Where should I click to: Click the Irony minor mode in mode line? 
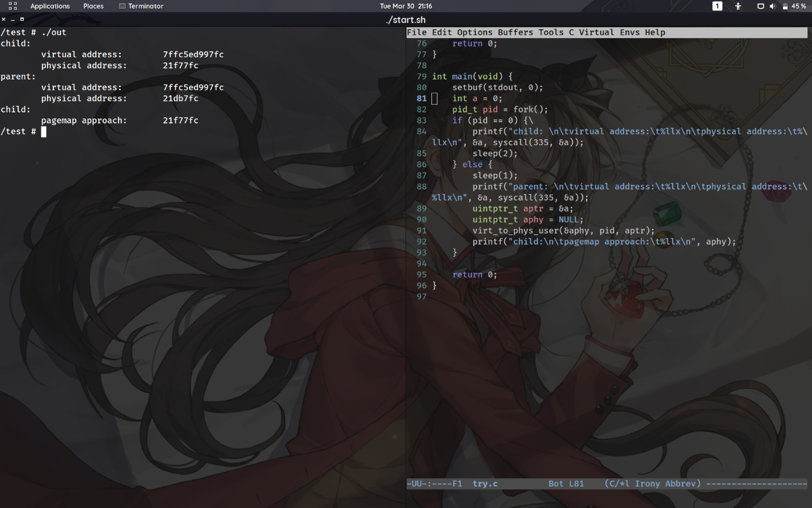648,484
